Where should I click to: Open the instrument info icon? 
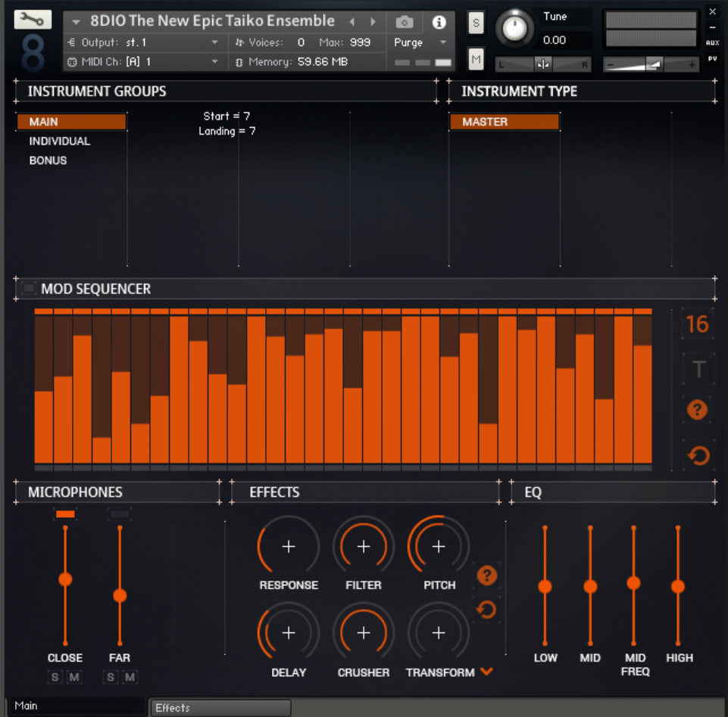coord(439,22)
